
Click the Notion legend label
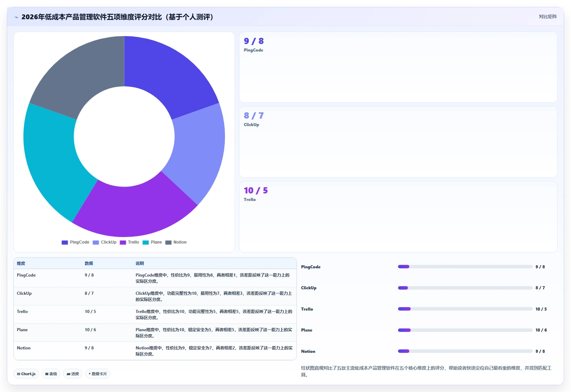(180, 242)
